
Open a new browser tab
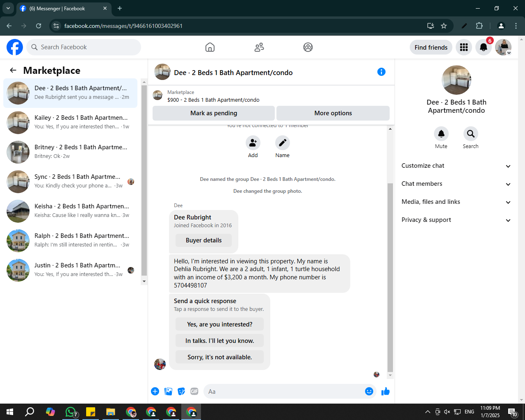click(x=120, y=8)
